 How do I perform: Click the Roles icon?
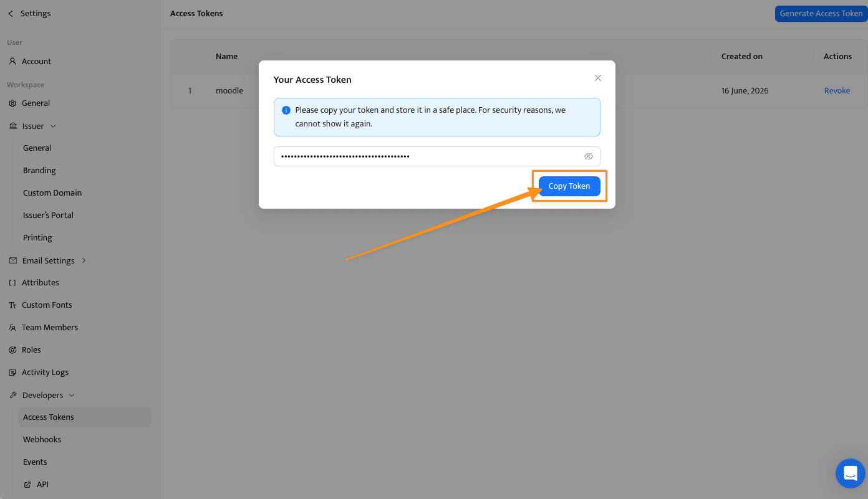(12, 350)
